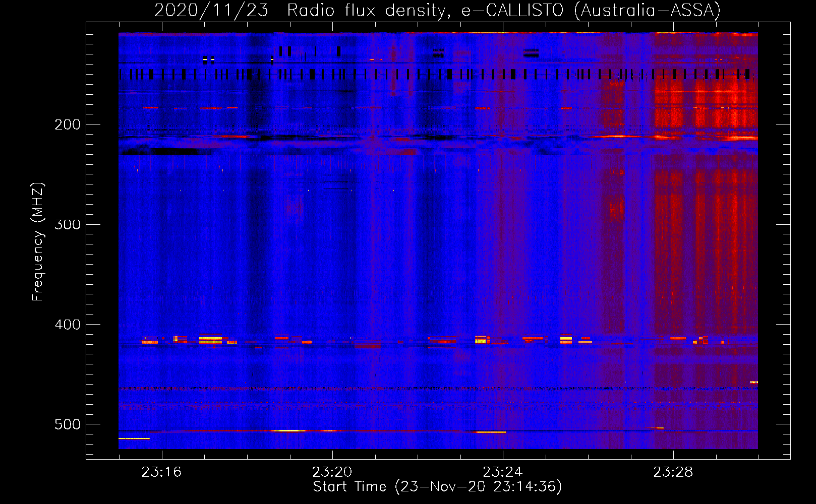Click the 'Frequency (MHZ)' axis label
816x504 pixels.
[x=38, y=242]
